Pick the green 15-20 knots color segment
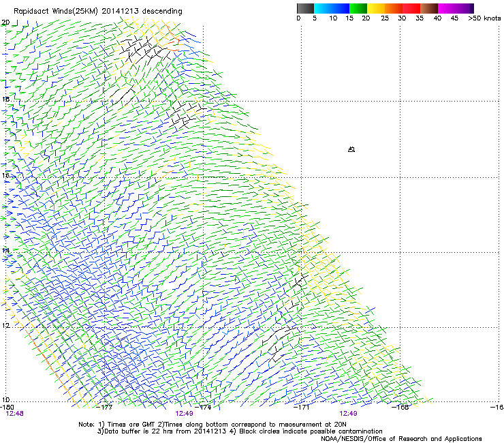Viewport: 504px width, 443px height. (358, 8)
